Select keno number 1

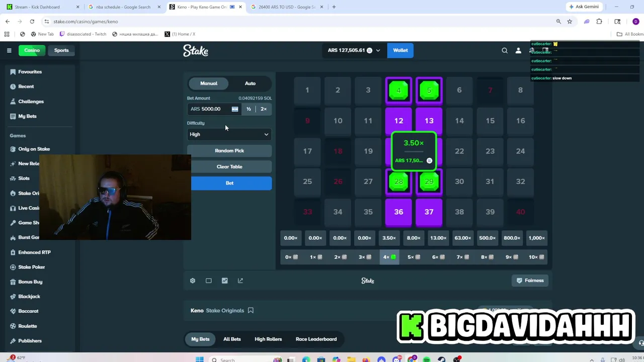point(307,90)
